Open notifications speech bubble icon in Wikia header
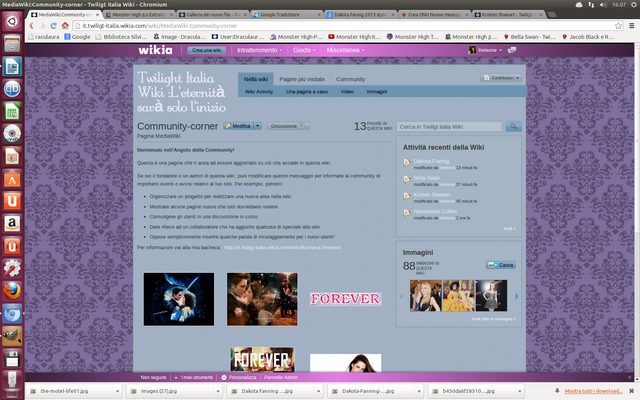 (x=512, y=50)
